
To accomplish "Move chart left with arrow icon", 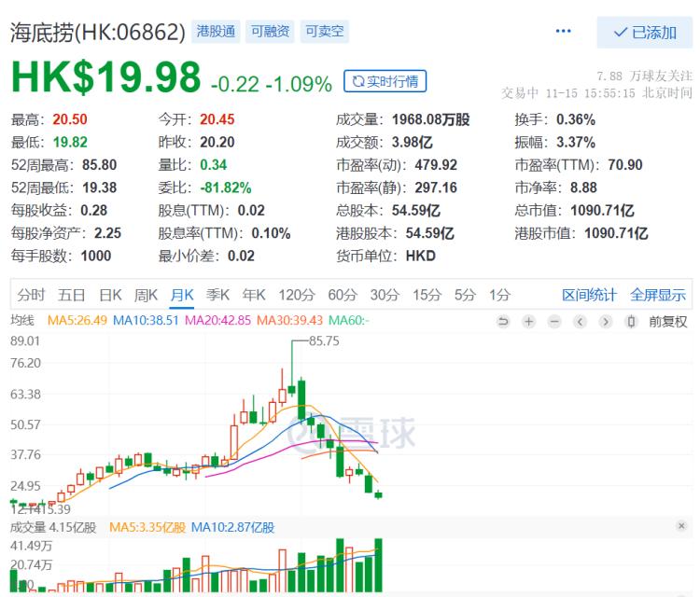I will (x=580, y=321).
